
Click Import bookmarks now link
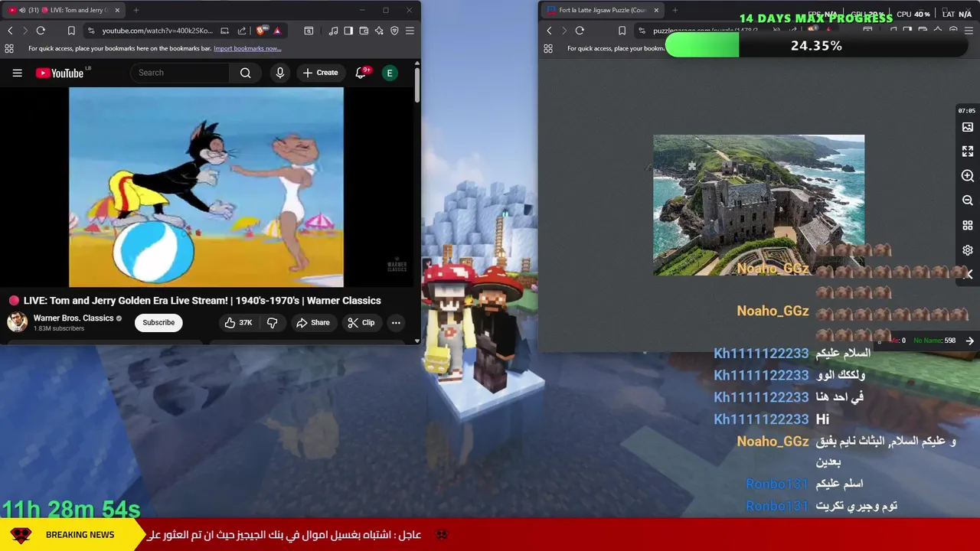(247, 48)
